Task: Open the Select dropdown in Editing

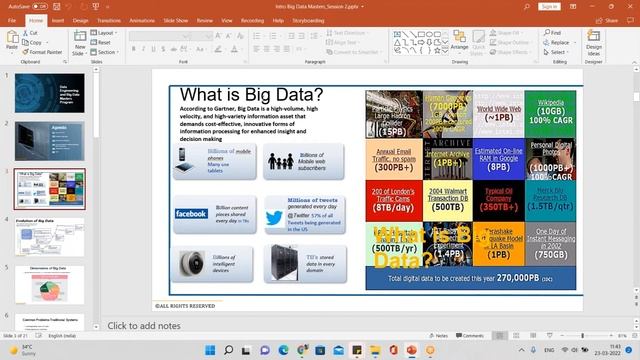Action: [x=556, y=52]
